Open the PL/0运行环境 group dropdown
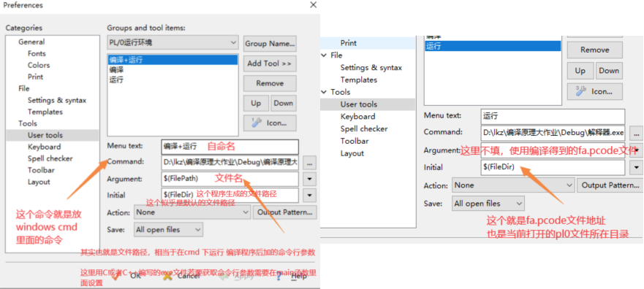Viewport: 644px width, 289px height. coord(173,42)
